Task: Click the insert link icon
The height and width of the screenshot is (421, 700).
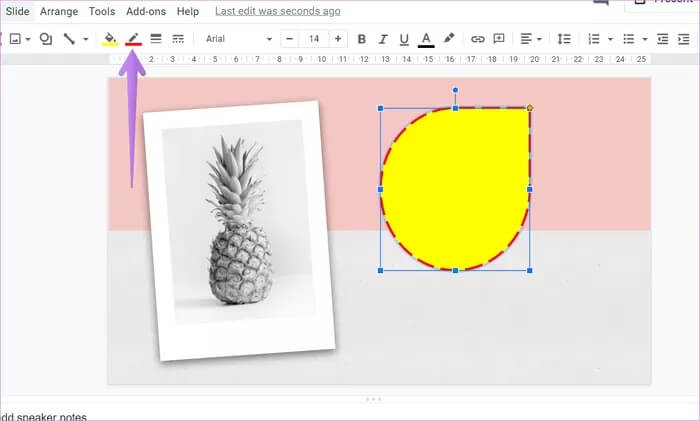Action: pos(477,39)
